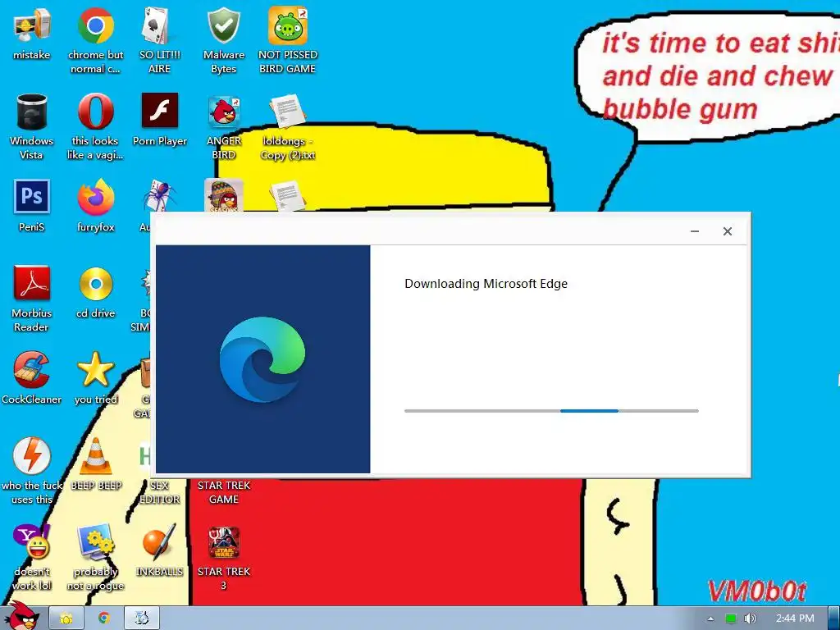Click the 2:44 PM taskbar clock

pos(795,619)
